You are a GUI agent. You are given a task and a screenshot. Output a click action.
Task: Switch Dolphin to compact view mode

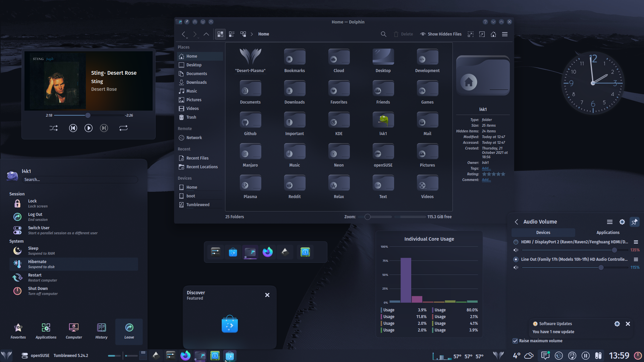(232, 34)
